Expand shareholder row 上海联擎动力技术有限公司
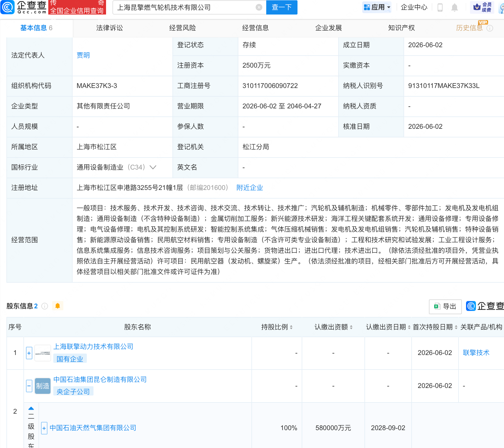The height and width of the screenshot is (448, 504). 29,353
